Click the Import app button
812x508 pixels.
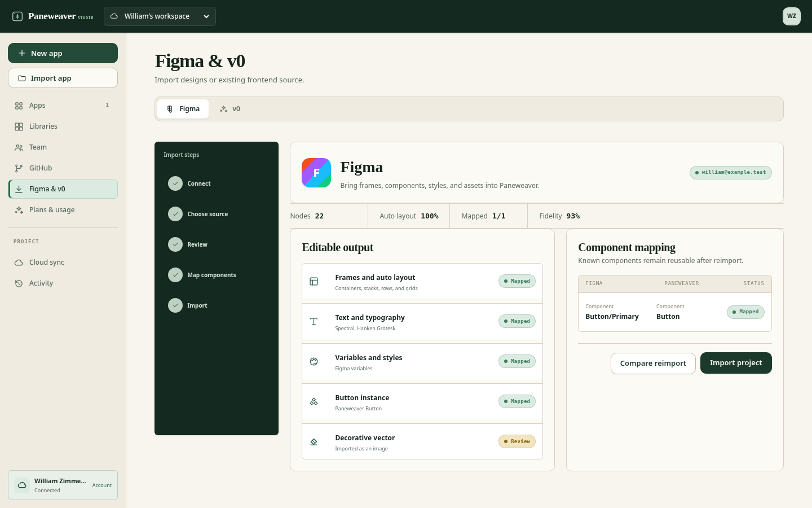click(63, 78)
